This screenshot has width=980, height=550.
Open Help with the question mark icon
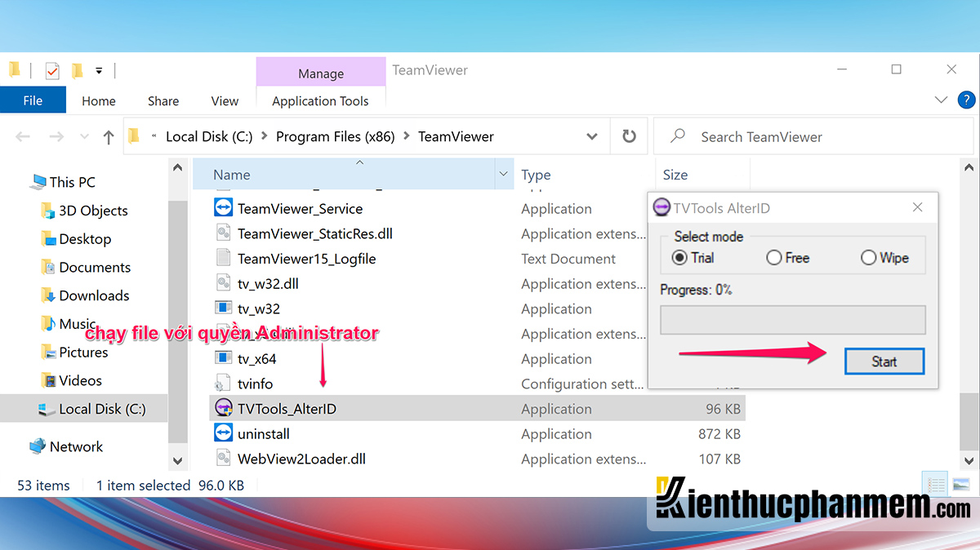pos(964,100)
